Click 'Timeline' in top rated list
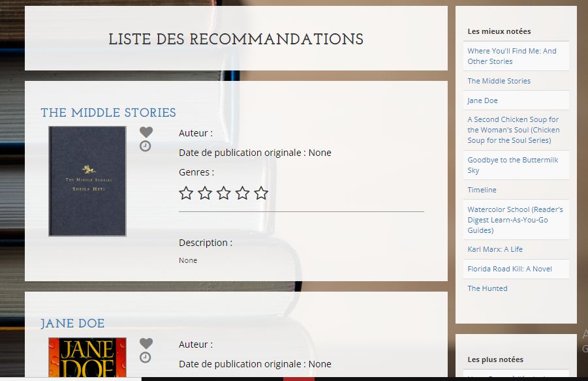The width and height of the screenshot is (588, 381). click(x=482, y=190)
